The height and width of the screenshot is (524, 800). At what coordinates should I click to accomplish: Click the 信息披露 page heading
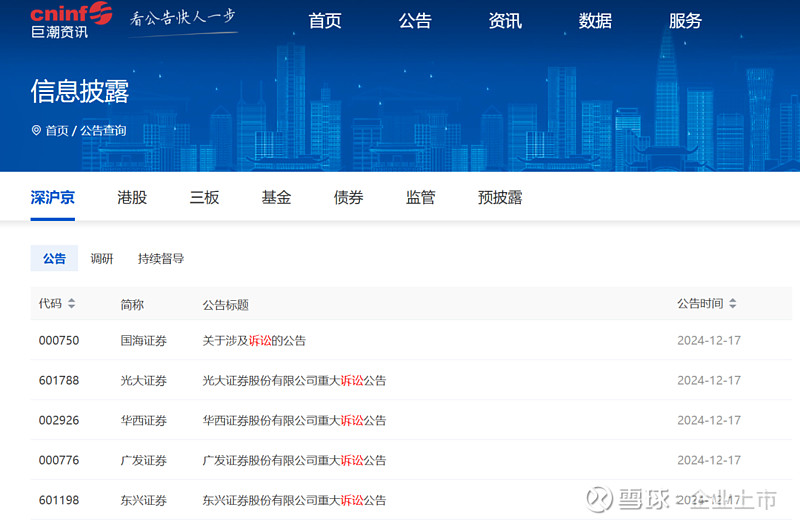[x=80, y=91]
